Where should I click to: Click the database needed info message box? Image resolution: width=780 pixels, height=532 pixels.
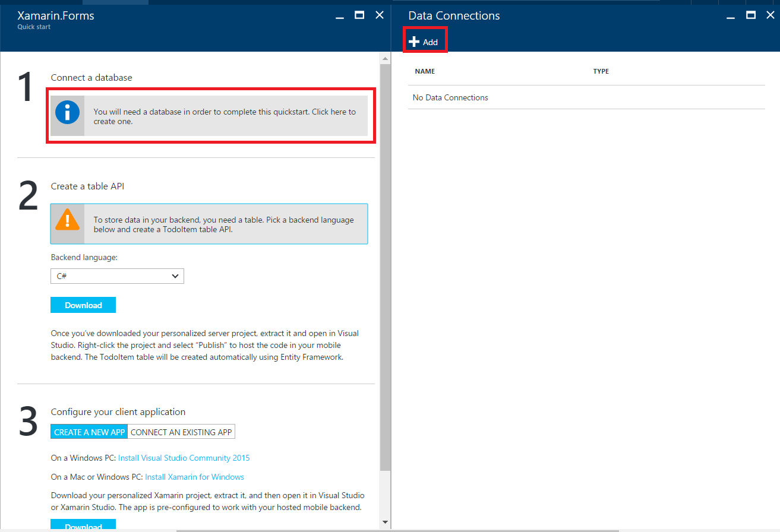[209, 116]
